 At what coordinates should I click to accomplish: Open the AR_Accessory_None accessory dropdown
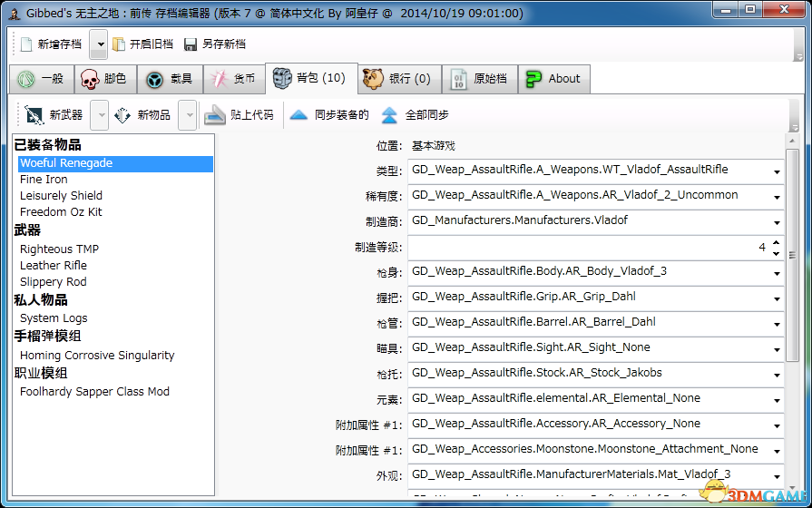[x=777, y=425]
